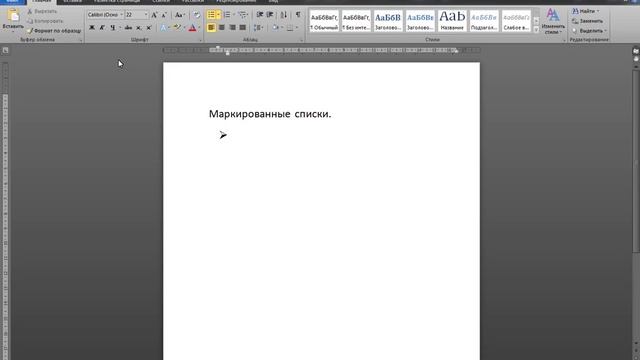Screen dimensions: 640x360
Task: Click the Align Right icon
Action: [232, 28]
